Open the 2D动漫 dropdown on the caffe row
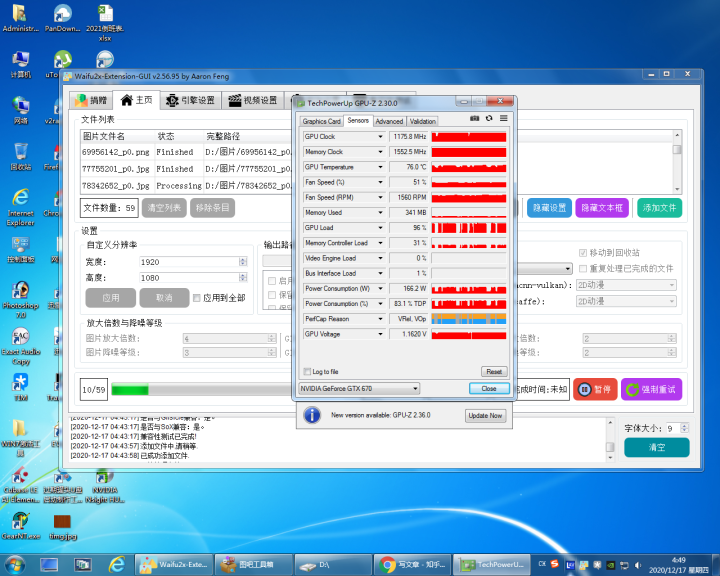The height and width of the screenshot is (576, 720). pyautogui.click(x=626, y=301)
